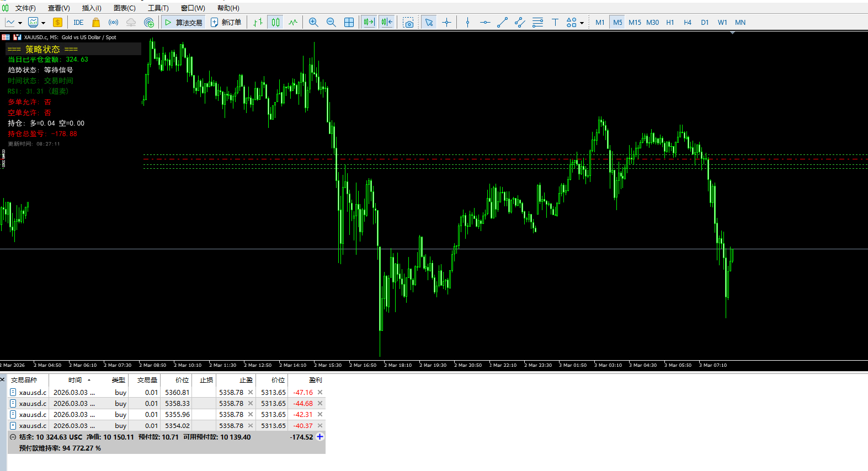Switch chart to candlestick type
The image size is (868, 471).
coord(275,22)
